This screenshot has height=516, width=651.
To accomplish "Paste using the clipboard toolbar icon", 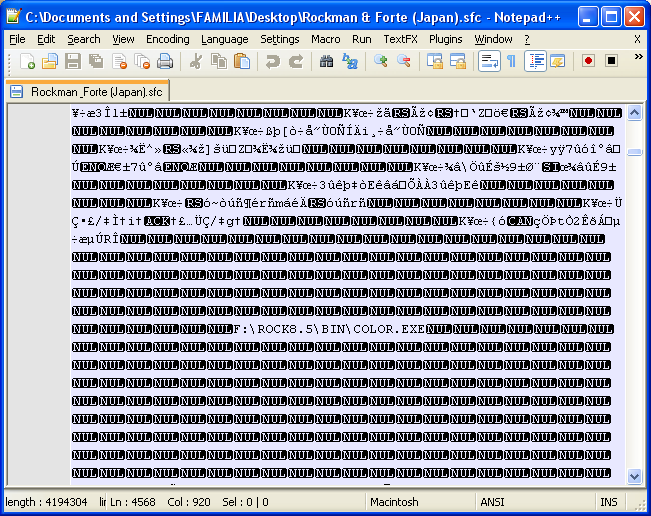I will tap(242, 61).
